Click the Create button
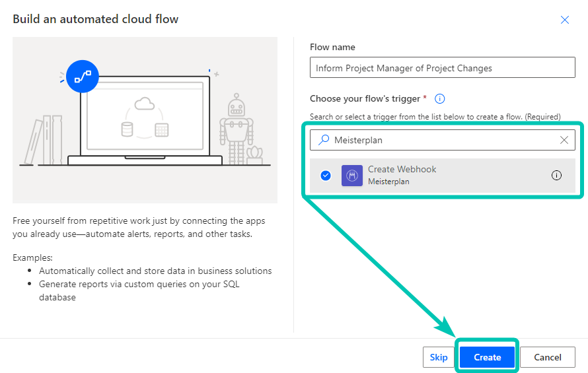 487,357
